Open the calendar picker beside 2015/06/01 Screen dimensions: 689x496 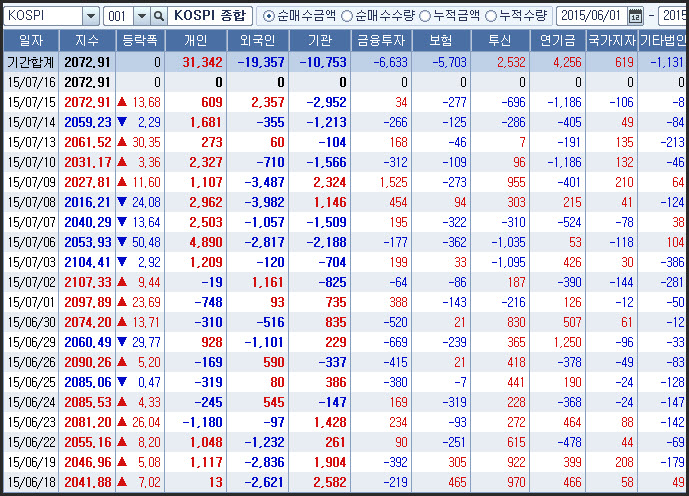pos(635,16)
